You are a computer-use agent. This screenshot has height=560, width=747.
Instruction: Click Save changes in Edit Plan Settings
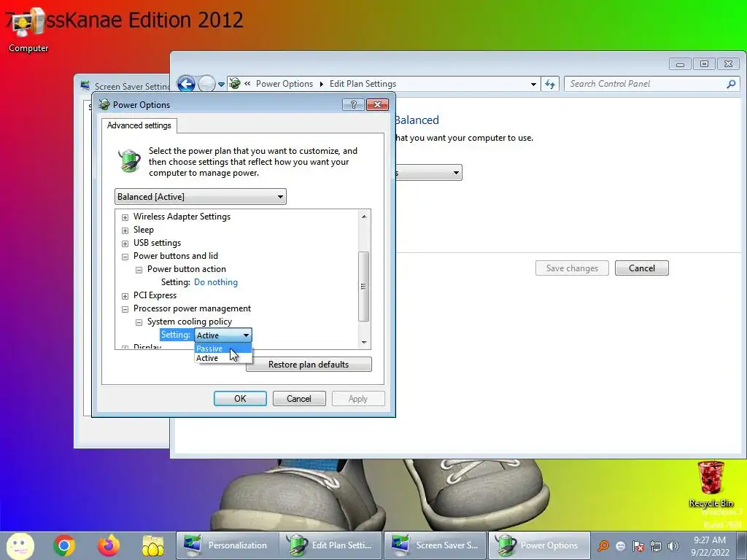pyautogui.click(x=572, y=268)
